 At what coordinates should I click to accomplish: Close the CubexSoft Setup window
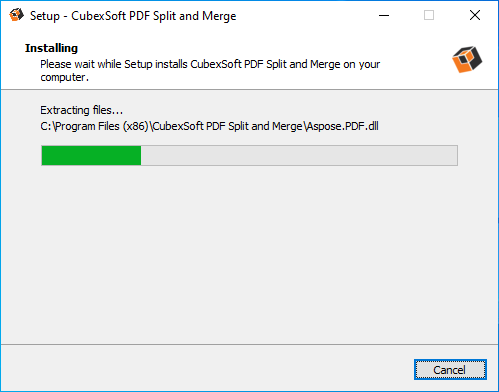(x=475, y=15)
